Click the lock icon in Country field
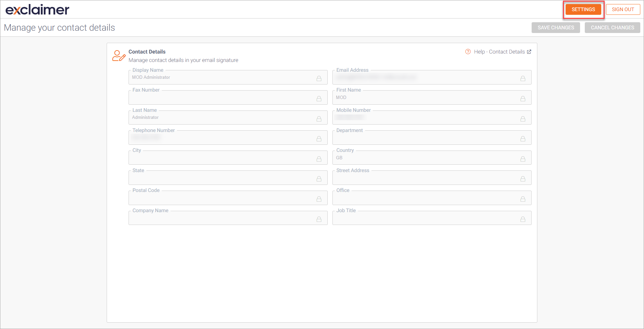This screenshot has width=644, height=329. coord(523,159)
